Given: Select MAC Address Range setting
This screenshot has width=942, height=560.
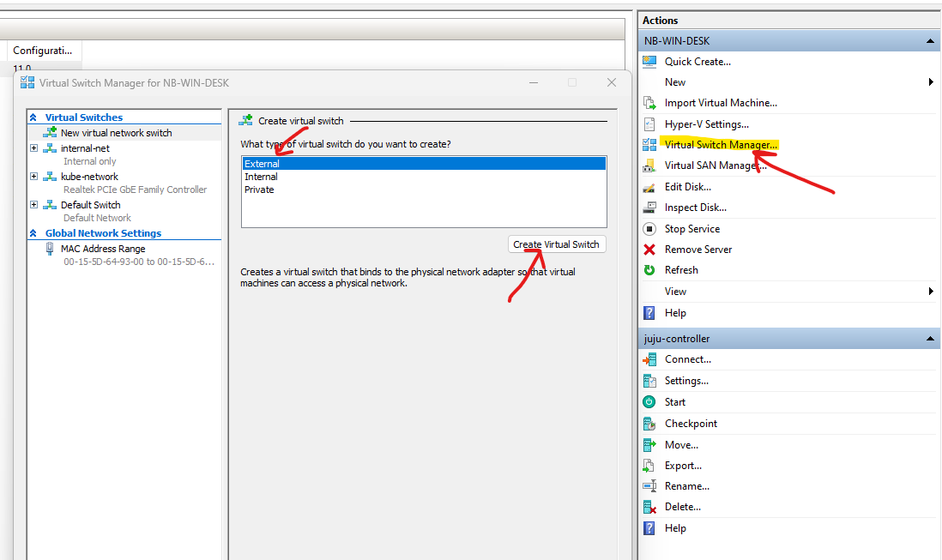Looking at the screenshot, I should pyautogui.click(x=102, y=249).
